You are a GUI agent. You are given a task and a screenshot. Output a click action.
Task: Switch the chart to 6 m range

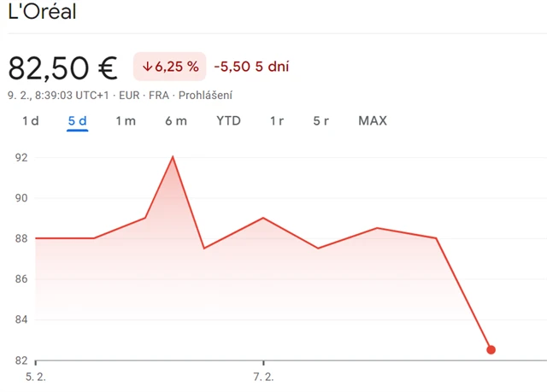tap(176, 121)
